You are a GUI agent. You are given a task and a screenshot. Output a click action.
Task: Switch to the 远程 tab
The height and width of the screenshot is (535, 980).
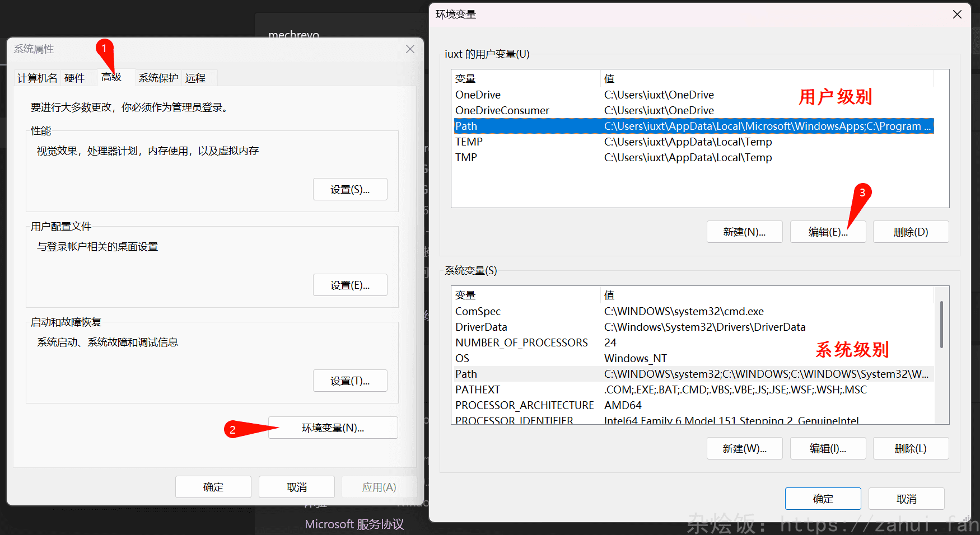point(195,78)
